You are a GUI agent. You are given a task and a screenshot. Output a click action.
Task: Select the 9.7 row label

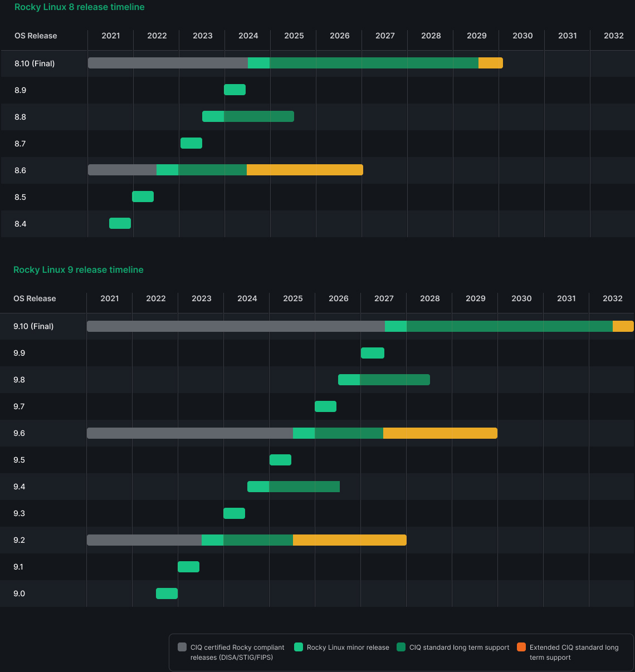(19, 406)
